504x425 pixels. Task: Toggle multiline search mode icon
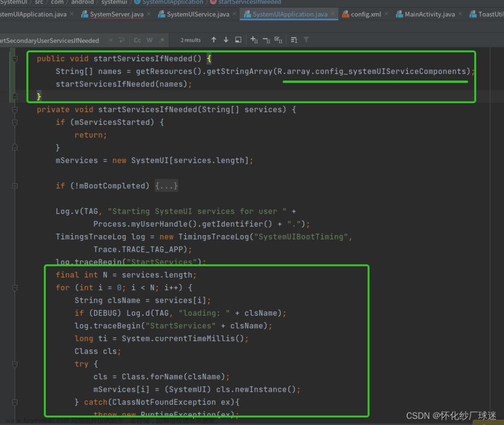[x=294, y=40]
